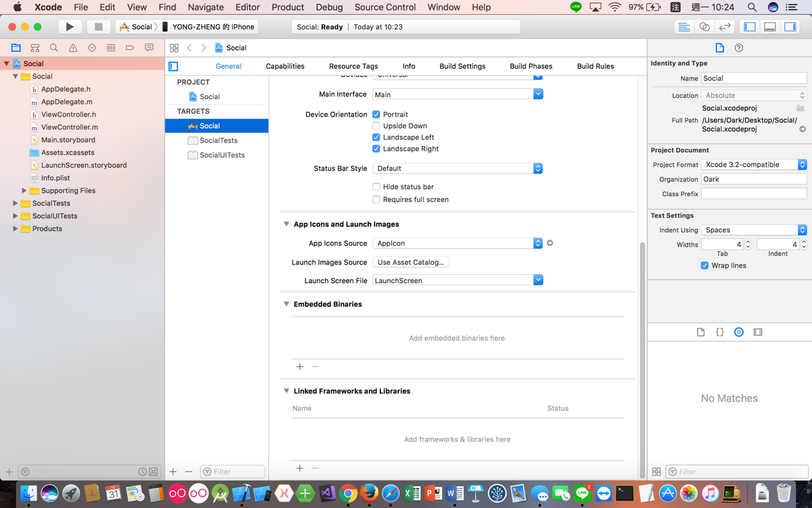This screenshot has height=508, width=812.
Task: Open the Media library
Action: click(x=758, y=332)
